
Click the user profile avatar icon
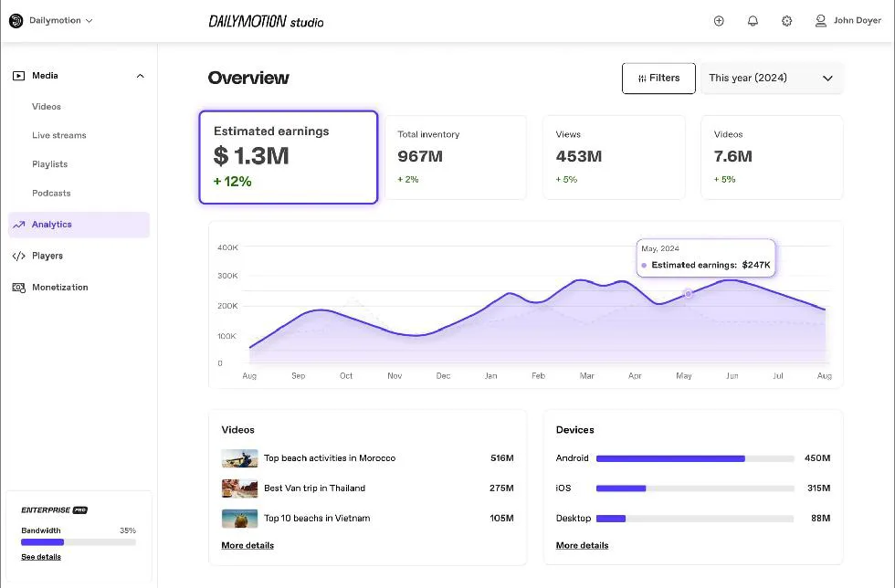click(x=821, y=21)
